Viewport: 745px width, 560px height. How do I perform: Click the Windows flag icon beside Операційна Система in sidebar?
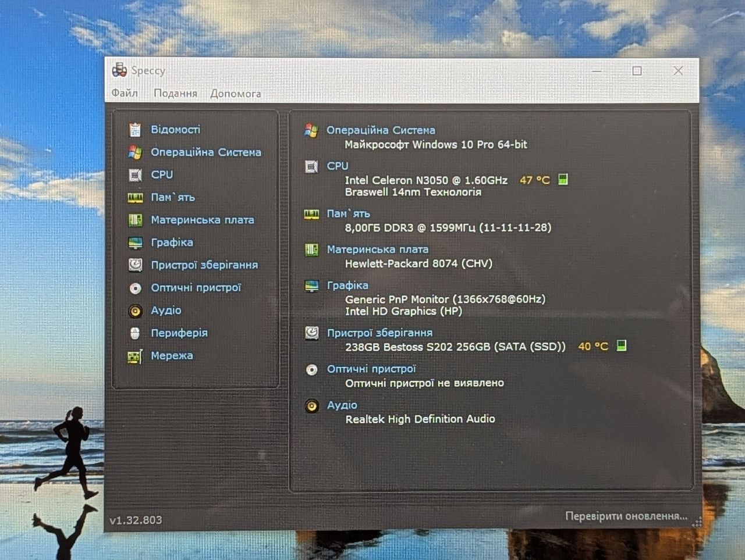tap(135, 152)
